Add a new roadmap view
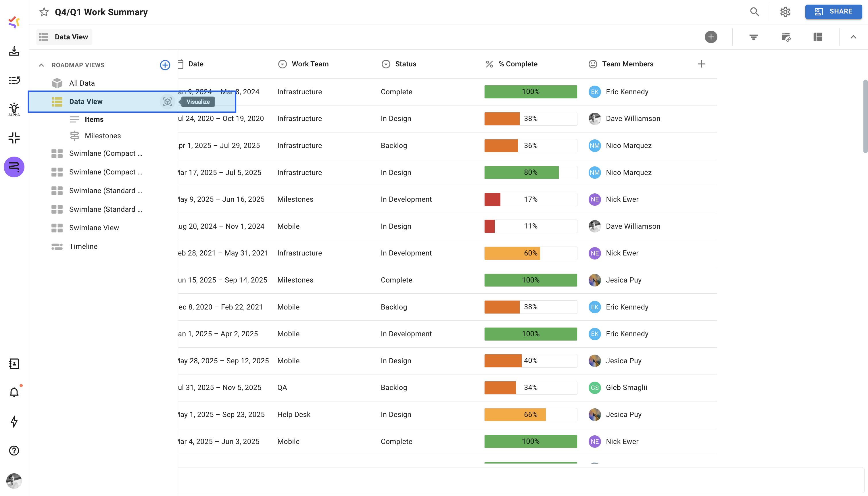The width and height of the screenshot is (868, 496). click(x=165, y=65)
